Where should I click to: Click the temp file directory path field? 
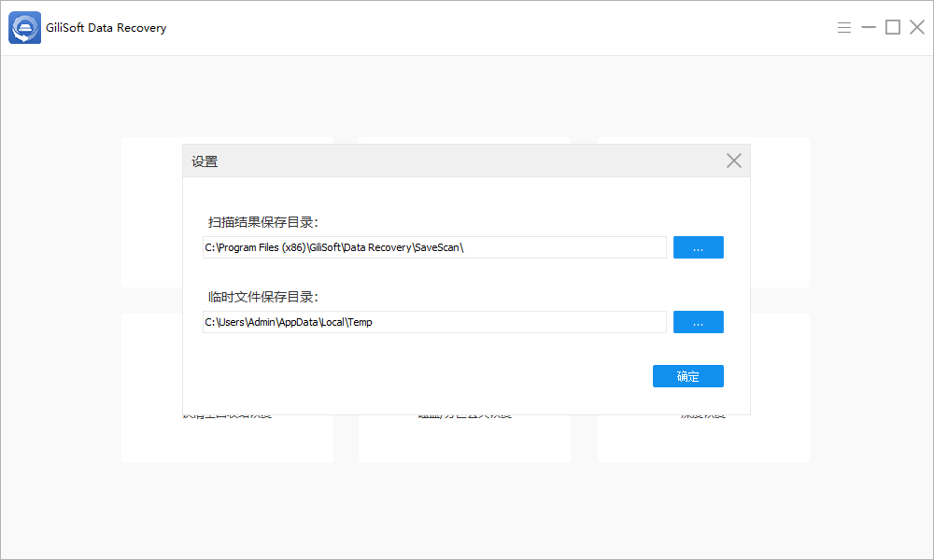pyautogui.click(x=434, y=322)
